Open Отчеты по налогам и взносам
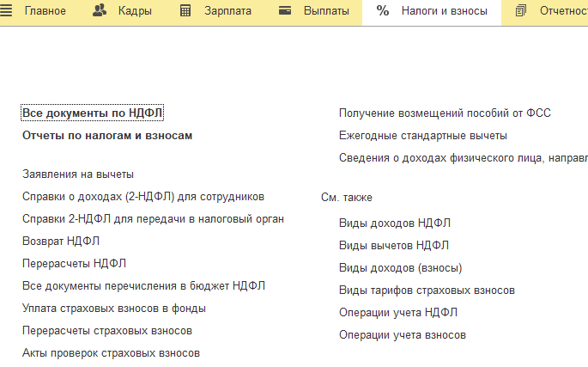Viewport: 588px width, 367px height. click(x=107, y=136)
